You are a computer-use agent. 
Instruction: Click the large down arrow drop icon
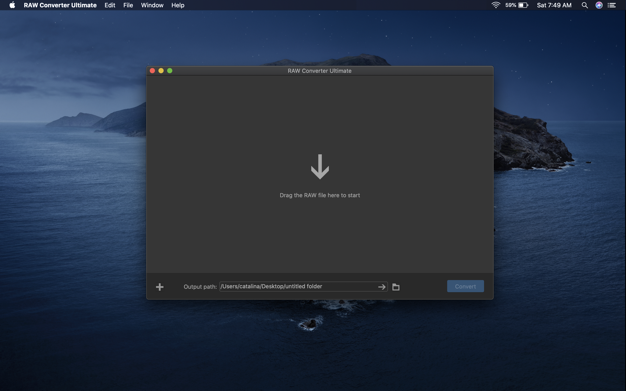(x=320, y=167)
